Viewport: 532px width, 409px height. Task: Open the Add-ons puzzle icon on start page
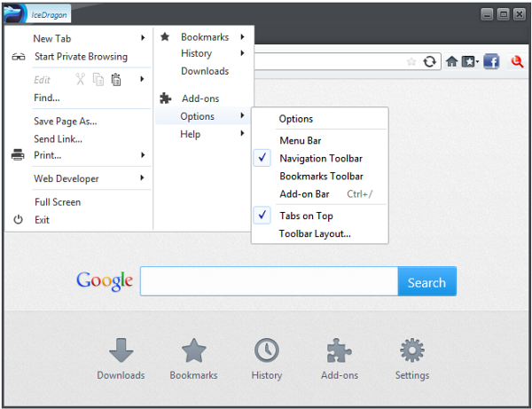340,350
